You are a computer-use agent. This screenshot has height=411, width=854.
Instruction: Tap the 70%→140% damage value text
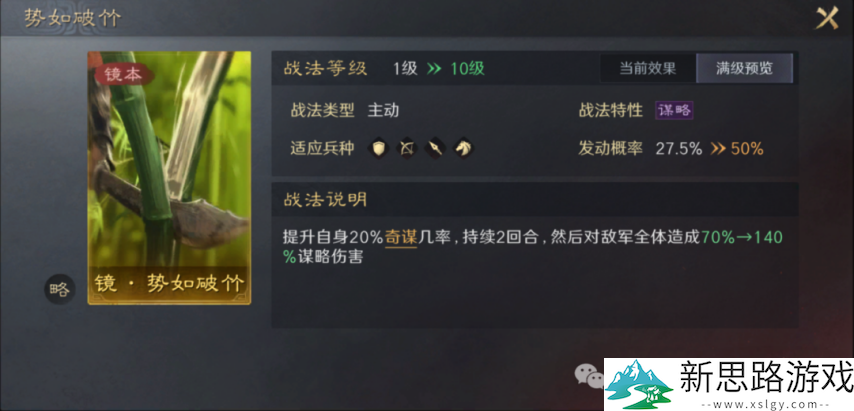(533, 247)
